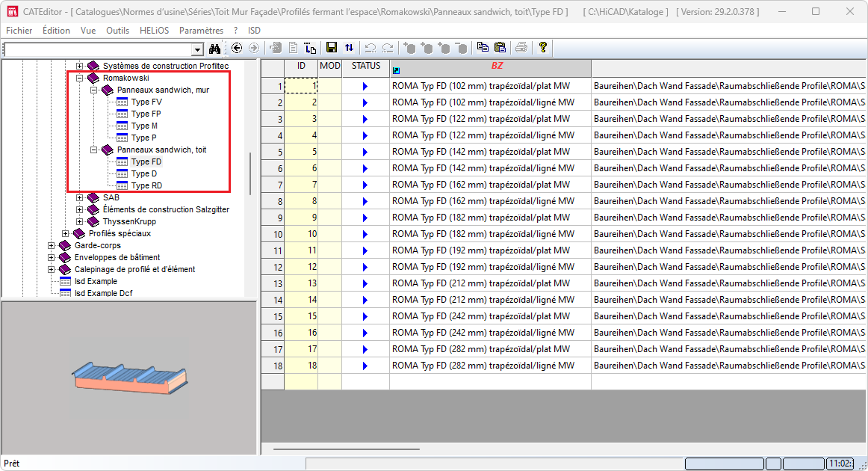This screenshot has width=868, height=471.
Task: Click the small blue icon in BZ header
Action: point(396,70)
